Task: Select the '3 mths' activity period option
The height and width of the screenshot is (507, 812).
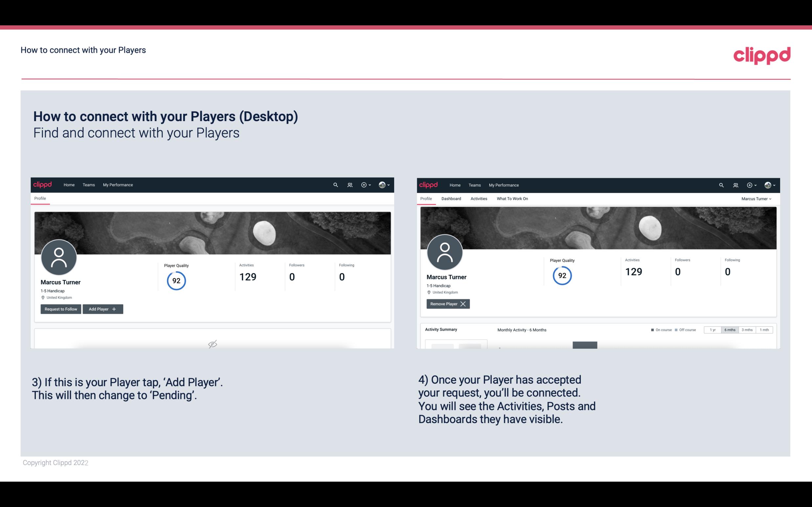Action: point(748,329)
